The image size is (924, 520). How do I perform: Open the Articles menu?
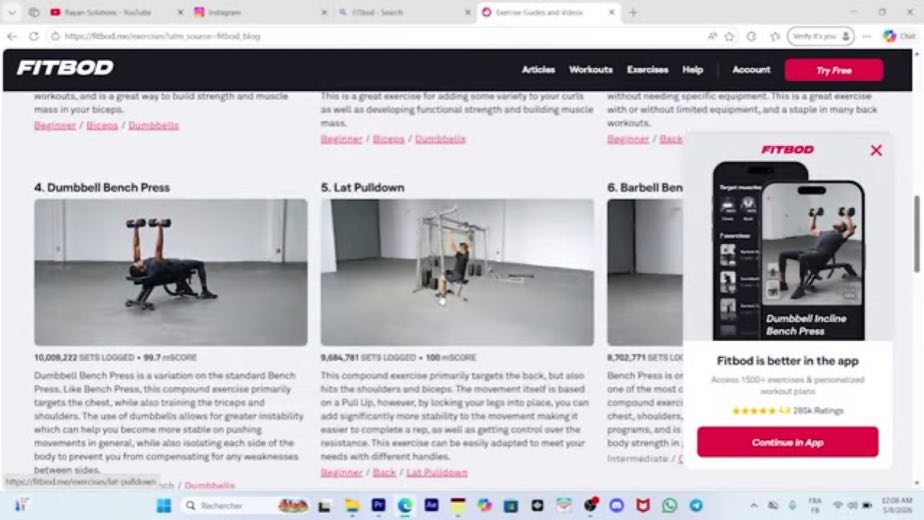point(538,70)
